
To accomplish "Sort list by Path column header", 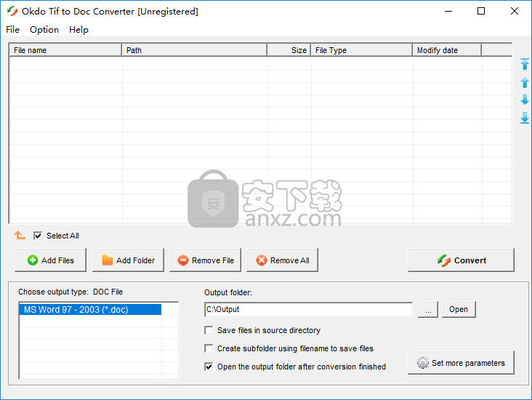I will tap(194, 50).
